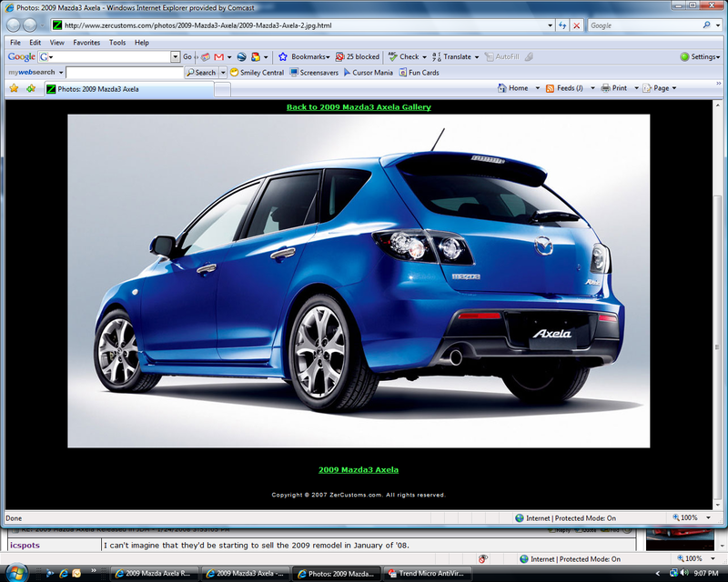Viewport: 728px width, 582px height.
Task: Click the news envelope icon beside Go
Action: point(206,56)
